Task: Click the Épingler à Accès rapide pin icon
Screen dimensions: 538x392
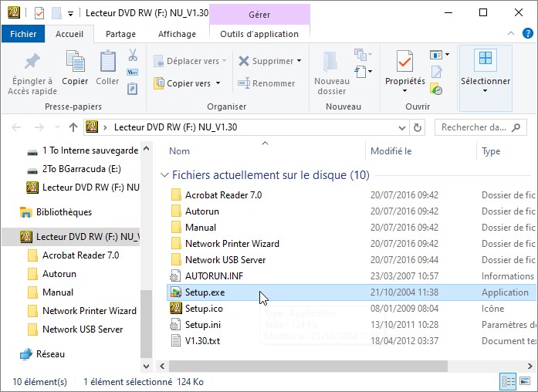Action: click(32, 61)
